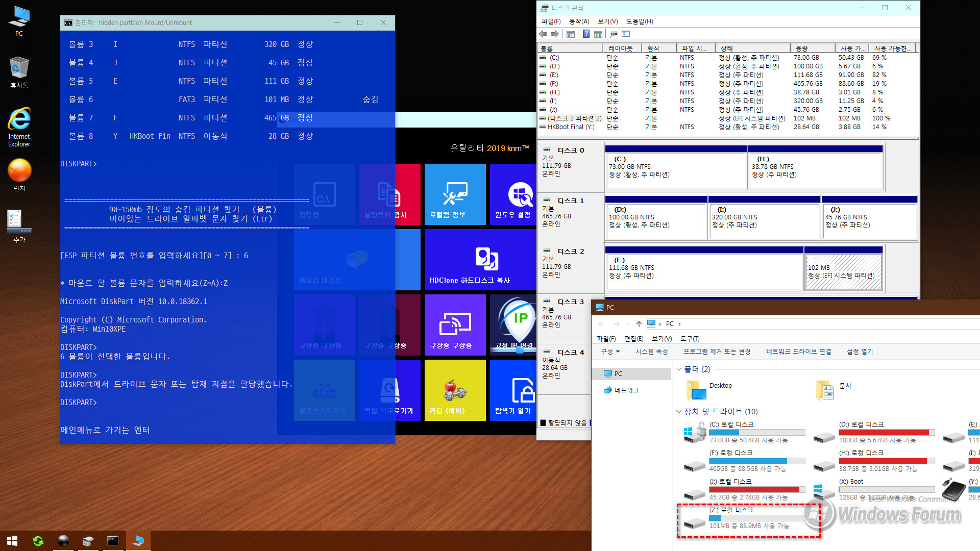Select (E:) row in disk volume list
980x551 pixels.
click(x=727, y=75)
